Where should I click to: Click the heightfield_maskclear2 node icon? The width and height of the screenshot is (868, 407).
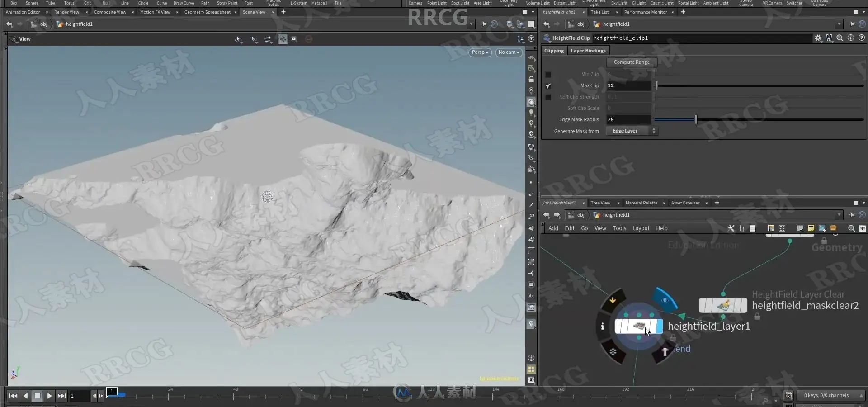(x=723, y=305)
